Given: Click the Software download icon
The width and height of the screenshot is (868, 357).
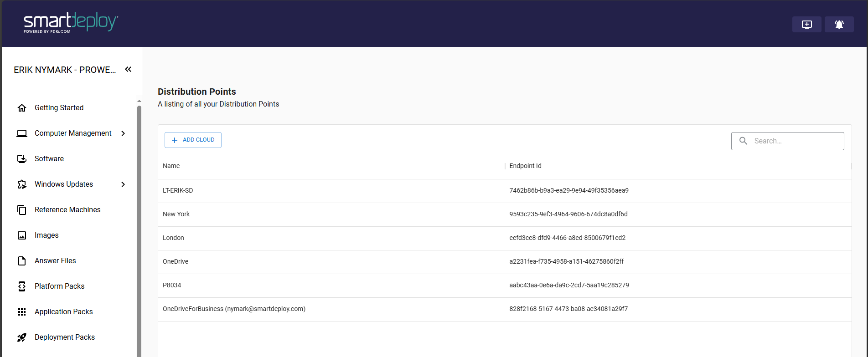Looking at the screenshot, I should (22, 159).
